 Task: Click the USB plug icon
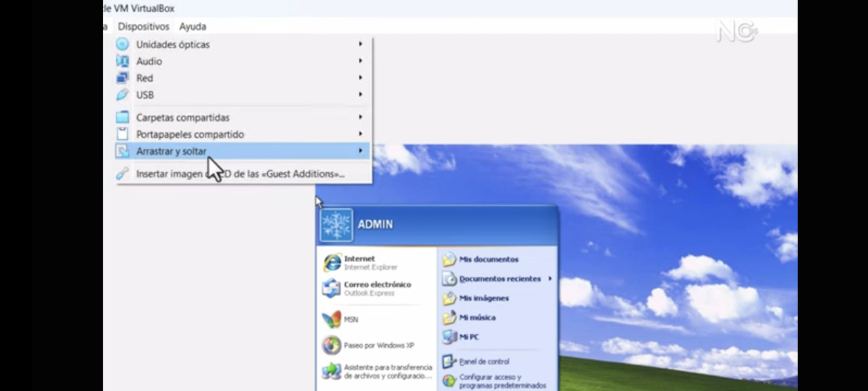pos(122,95)
